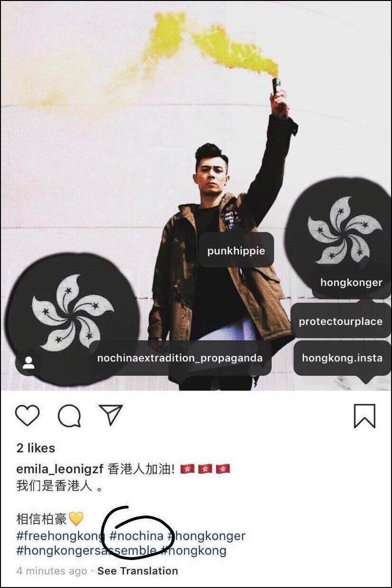Tap the #hongkonger hashtag in caption

(206, 536)
